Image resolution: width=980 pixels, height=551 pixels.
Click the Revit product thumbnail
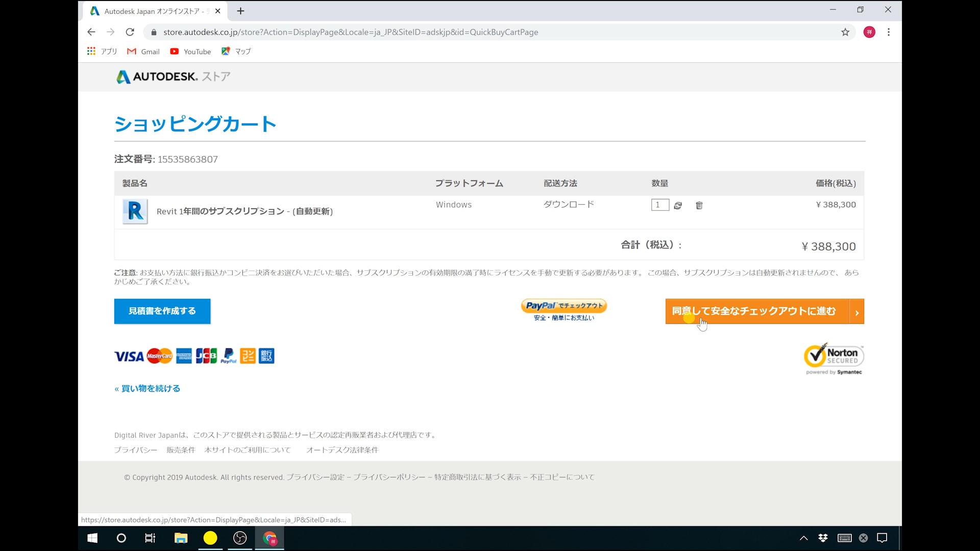[135, 211]
